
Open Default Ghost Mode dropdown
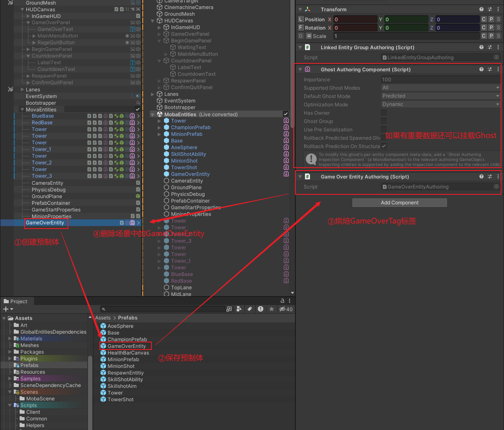coord(441,96)
